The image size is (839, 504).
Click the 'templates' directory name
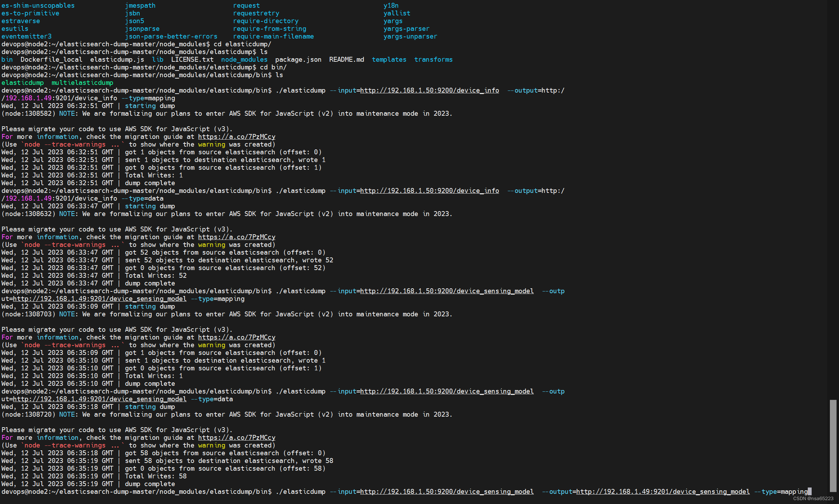tap(389, 60)
